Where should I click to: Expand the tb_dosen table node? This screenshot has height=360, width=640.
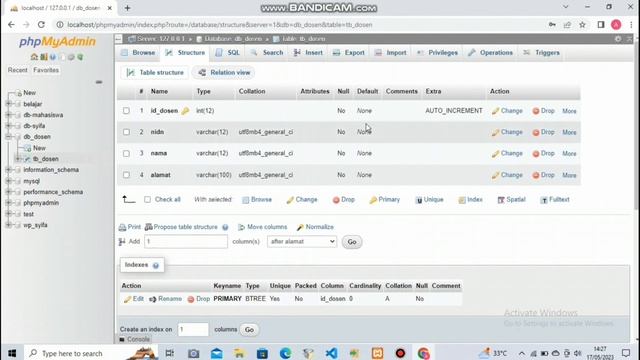click(18, 159)
